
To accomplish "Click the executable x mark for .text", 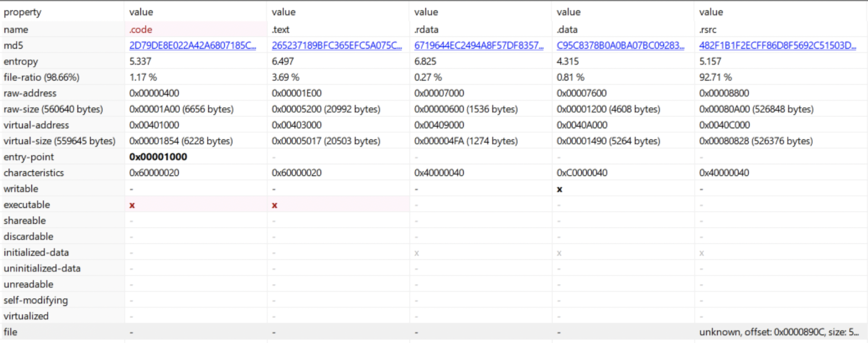I will pyautogui.click(x=274, y=205).
